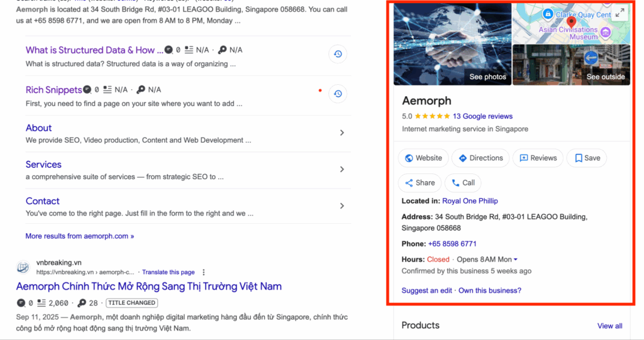This screenshot has height=340, width=644.
Task: Click address text '34 South Bridge Rd'
Action: pos(466,217)
